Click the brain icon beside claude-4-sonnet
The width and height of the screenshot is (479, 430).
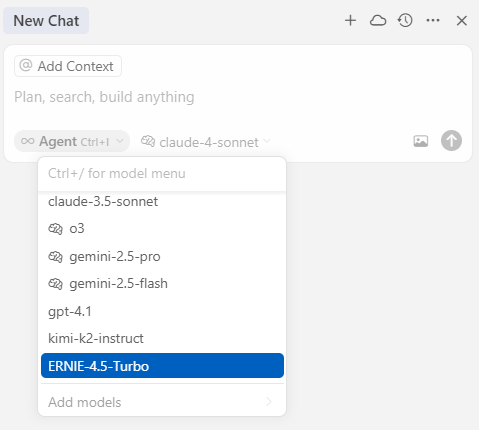click(148, 141)
